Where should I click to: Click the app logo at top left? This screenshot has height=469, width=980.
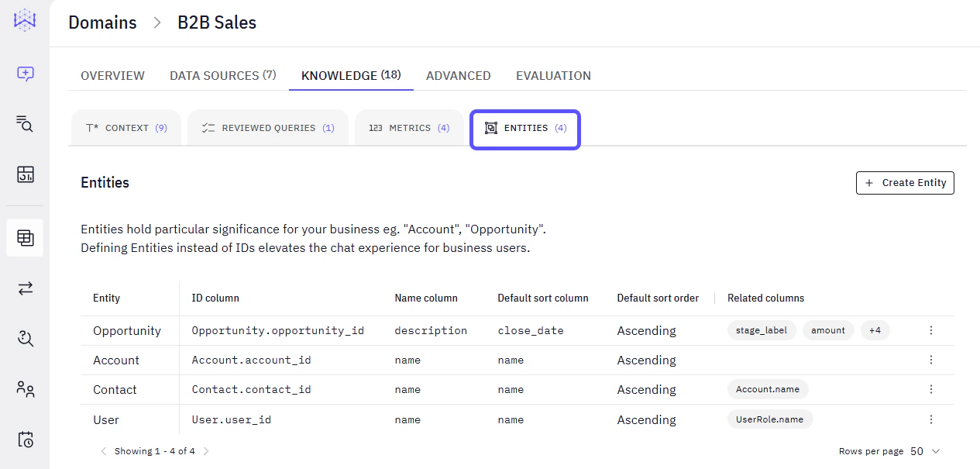coord(24,21)
